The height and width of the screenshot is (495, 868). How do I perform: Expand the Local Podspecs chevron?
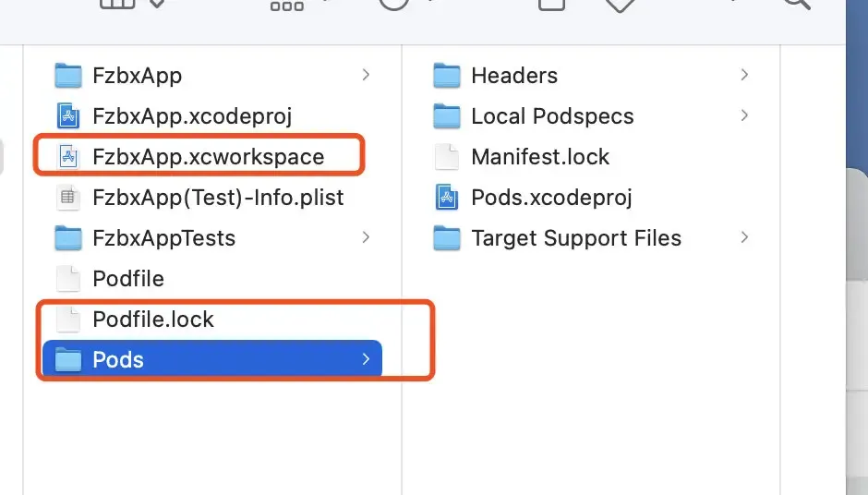(744, 115)
